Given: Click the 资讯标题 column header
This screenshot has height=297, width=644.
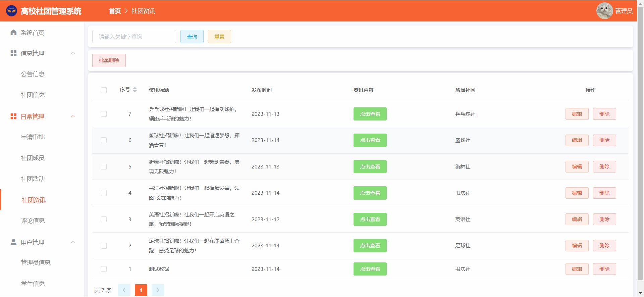Looking at the screenshot, I should point(159,90).
